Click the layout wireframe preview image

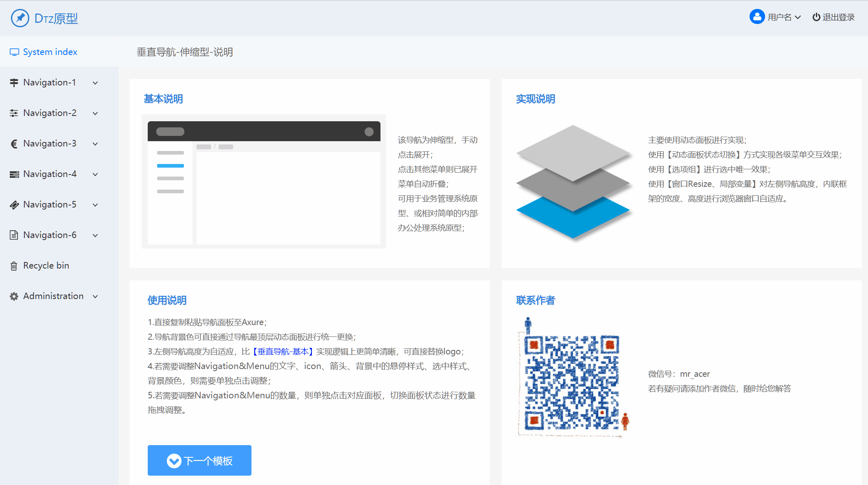pos(264,181)
